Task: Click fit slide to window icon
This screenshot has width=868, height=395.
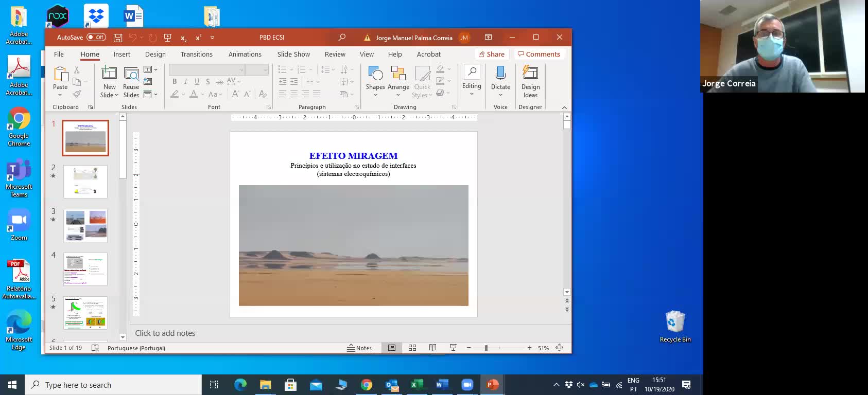Action: 560,348
